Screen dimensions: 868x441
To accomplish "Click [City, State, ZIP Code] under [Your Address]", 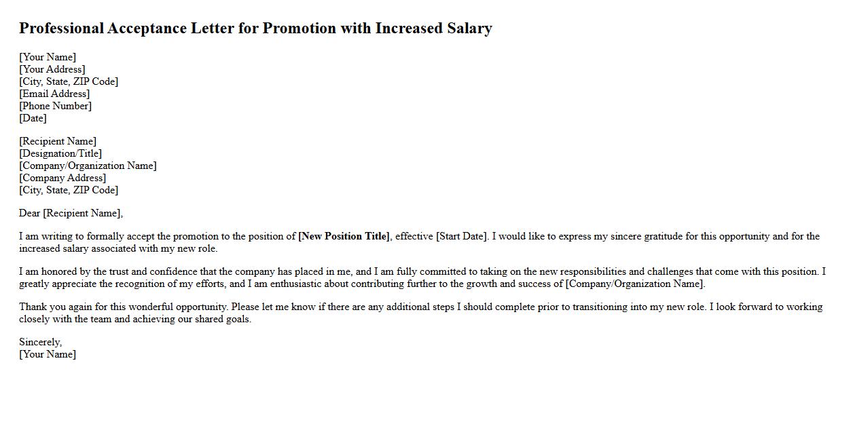I will click(69, 81).
